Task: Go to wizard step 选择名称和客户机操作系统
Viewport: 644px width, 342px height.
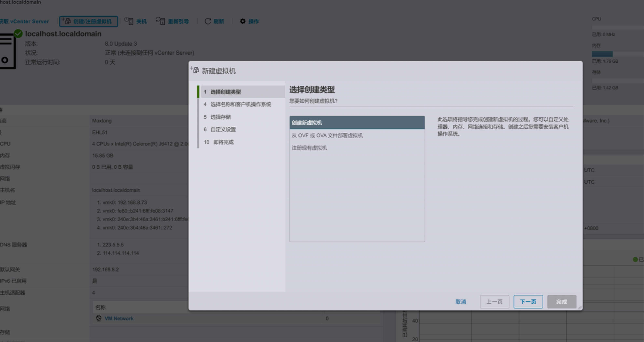Action: (240, 104)
